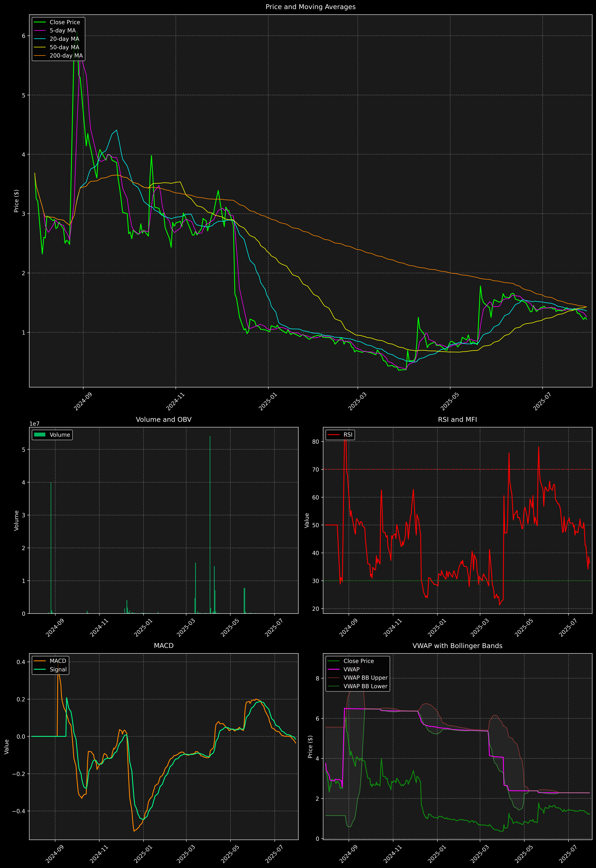596x868 pixels.
Task: Click y-axis tick '4' on the Volume chart
Action: click(23, 482)
